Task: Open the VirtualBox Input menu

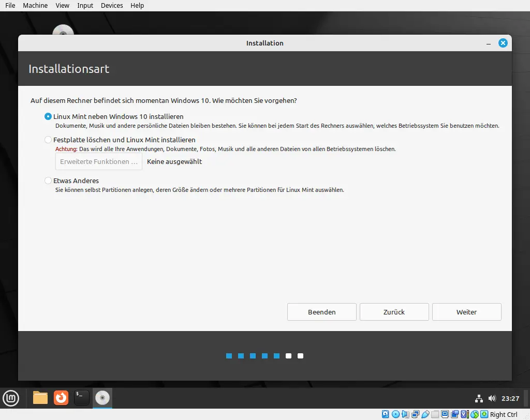Action: 85,5
